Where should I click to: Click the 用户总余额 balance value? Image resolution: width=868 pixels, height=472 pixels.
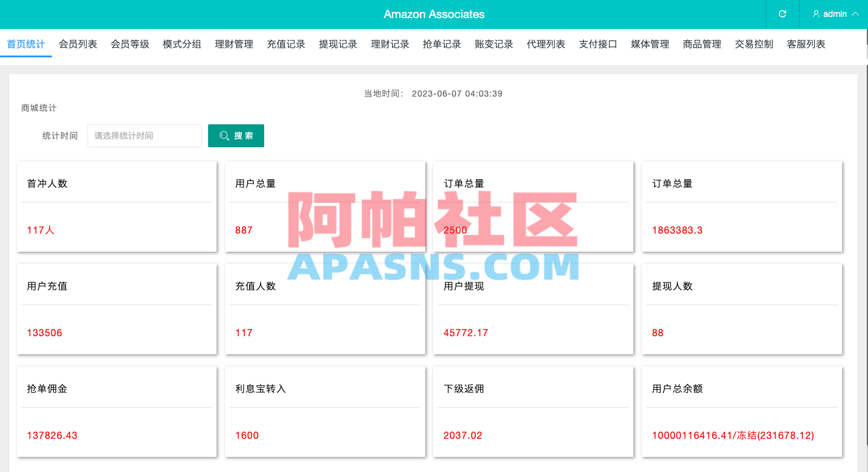[x=733, y=435]
